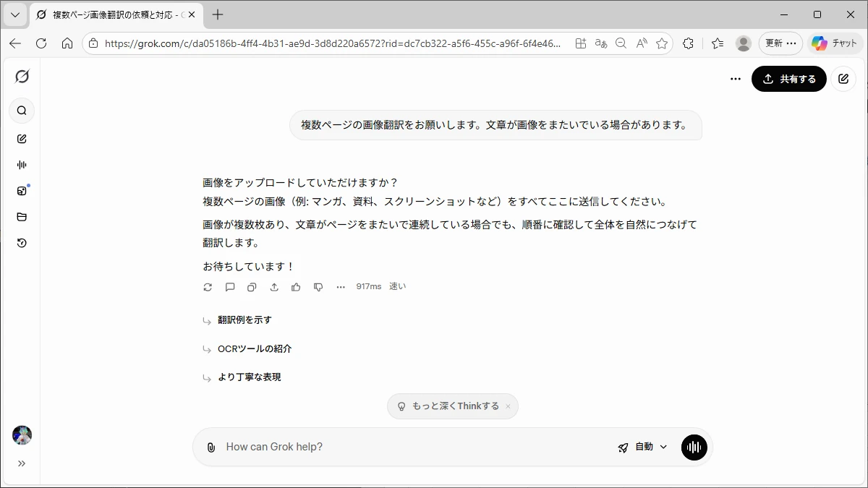Dislike the response with thumbs down
Screen dimensions: 868x488
(x=318, y=287)
